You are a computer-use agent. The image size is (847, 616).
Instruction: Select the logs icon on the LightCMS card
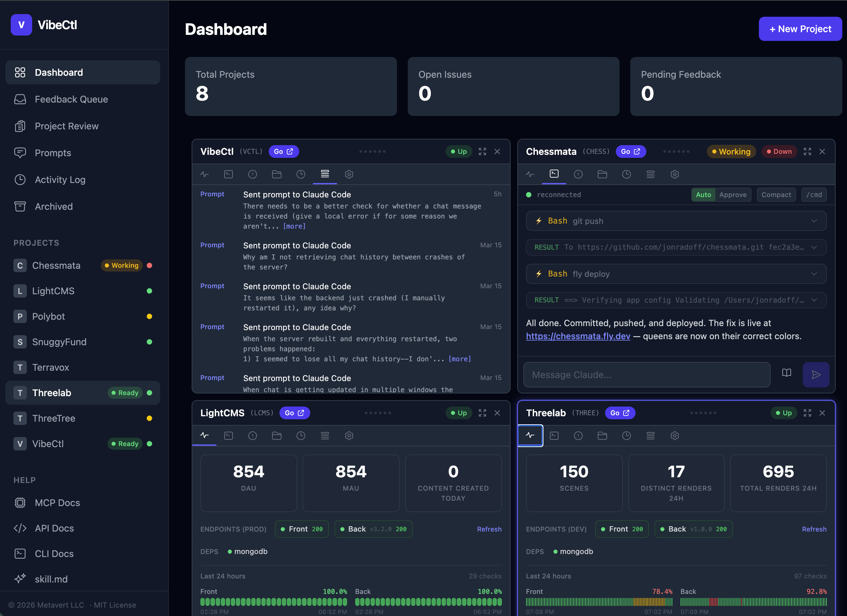click(x=325, y=436)
